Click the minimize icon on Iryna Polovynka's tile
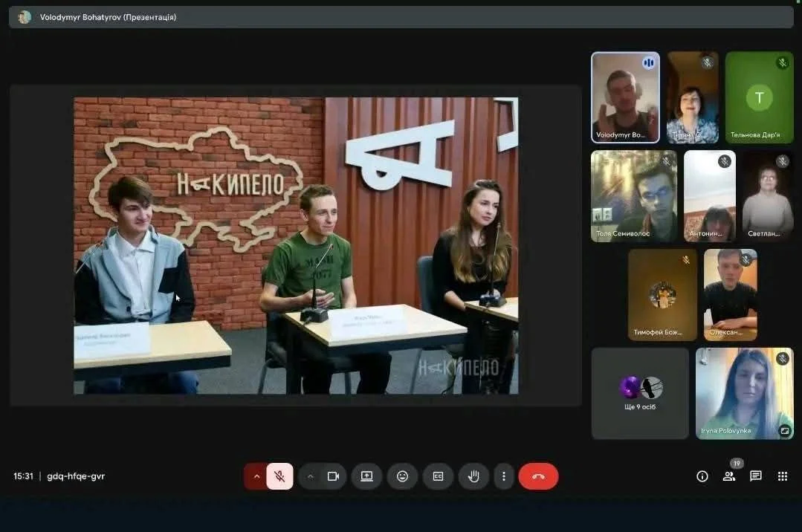The height and width of the screenshot is (532, 802). tap(784, 430)
